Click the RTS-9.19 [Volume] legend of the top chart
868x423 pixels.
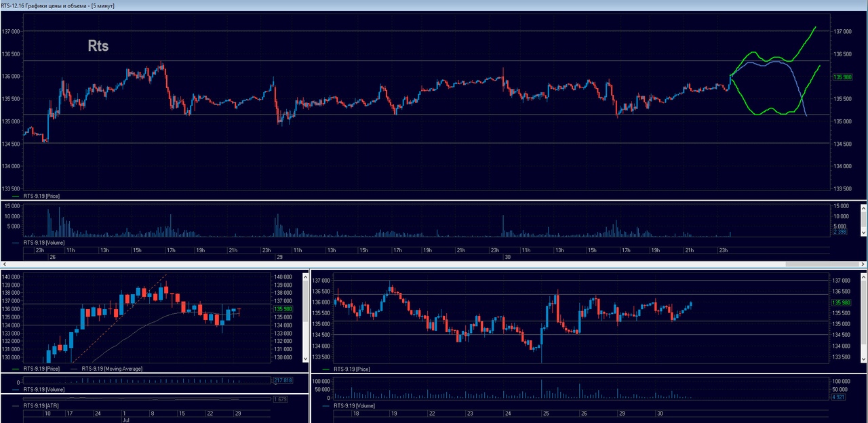[x=44, y=241]
